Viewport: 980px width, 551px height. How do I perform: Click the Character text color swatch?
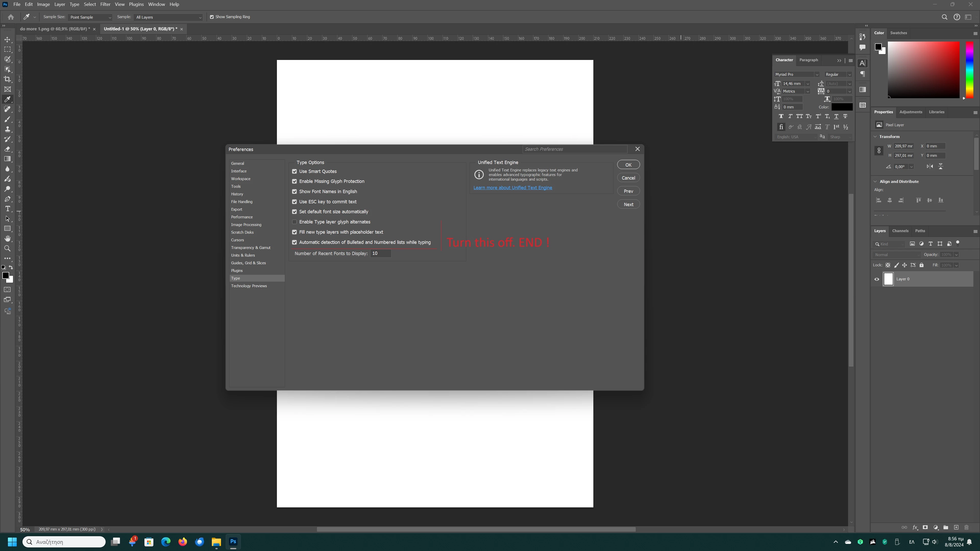coord(841,107)
